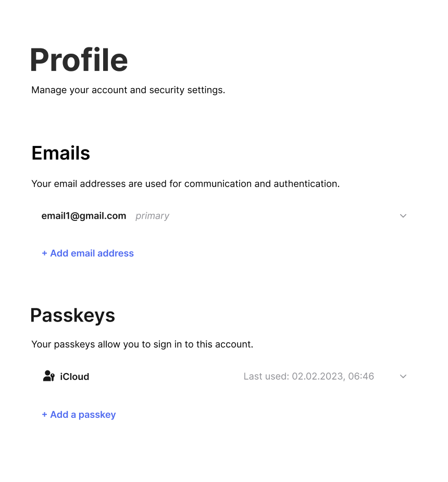Image resolution: width=448 pixels, height=482 pixels.
Task: Click the email addresses description text
Action: [x=185, y=184]
